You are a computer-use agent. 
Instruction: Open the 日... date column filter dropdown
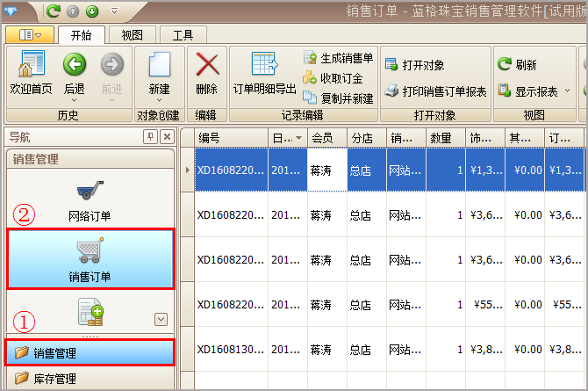(299, 138)
